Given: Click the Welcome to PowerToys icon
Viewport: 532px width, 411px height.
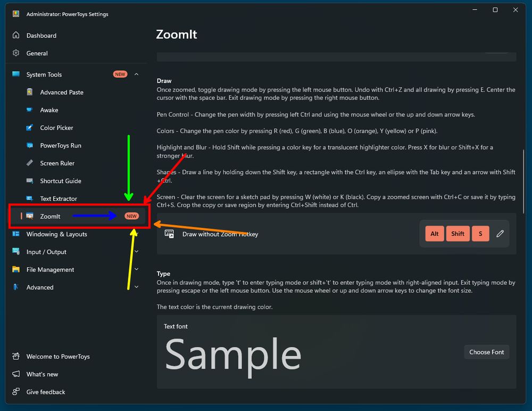Looking at the screenshot, I should [x=16, y=356].
